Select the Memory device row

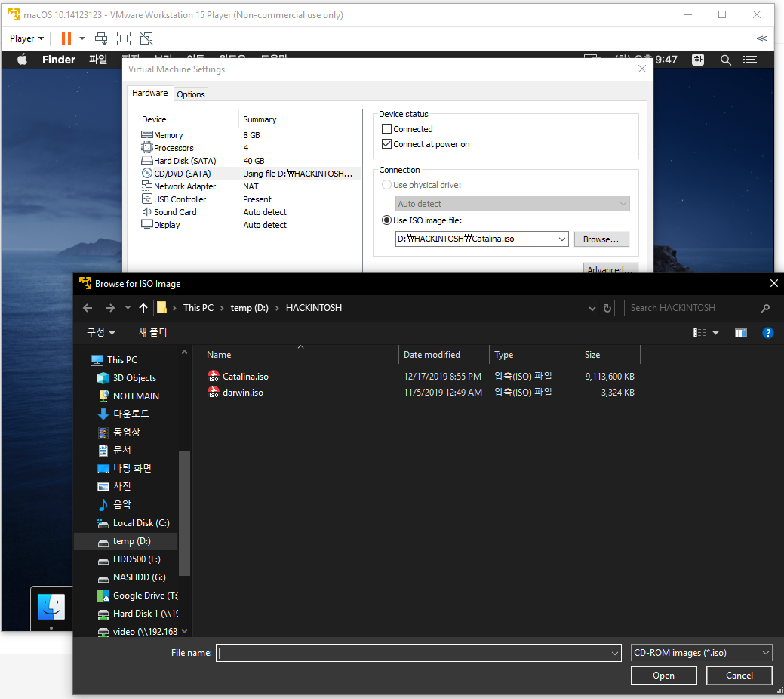[x=250, y=135]
